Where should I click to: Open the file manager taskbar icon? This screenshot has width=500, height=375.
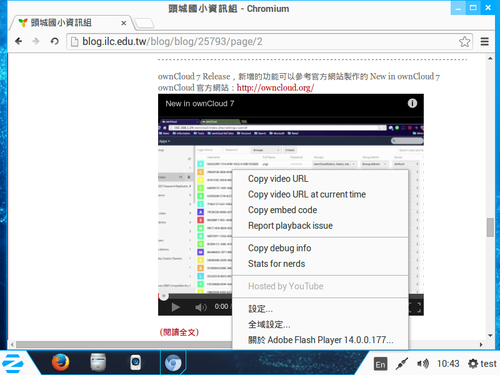(98, 362)
